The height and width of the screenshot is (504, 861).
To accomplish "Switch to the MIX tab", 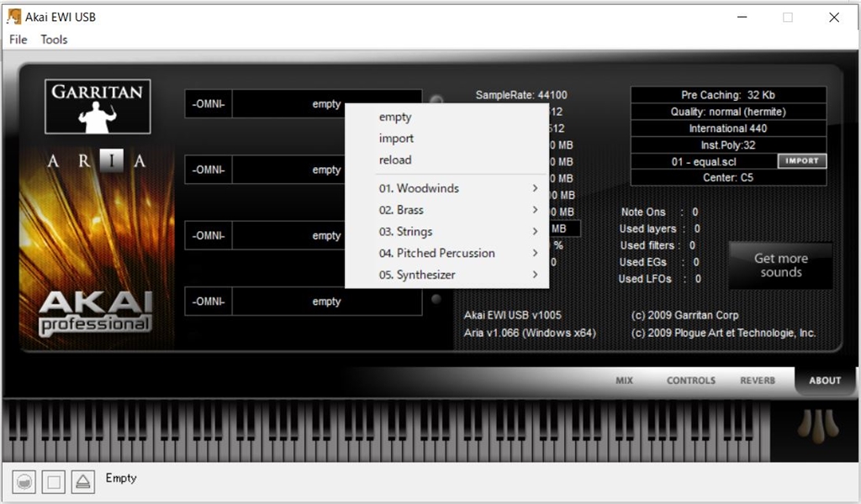I will tap(624, 381).
